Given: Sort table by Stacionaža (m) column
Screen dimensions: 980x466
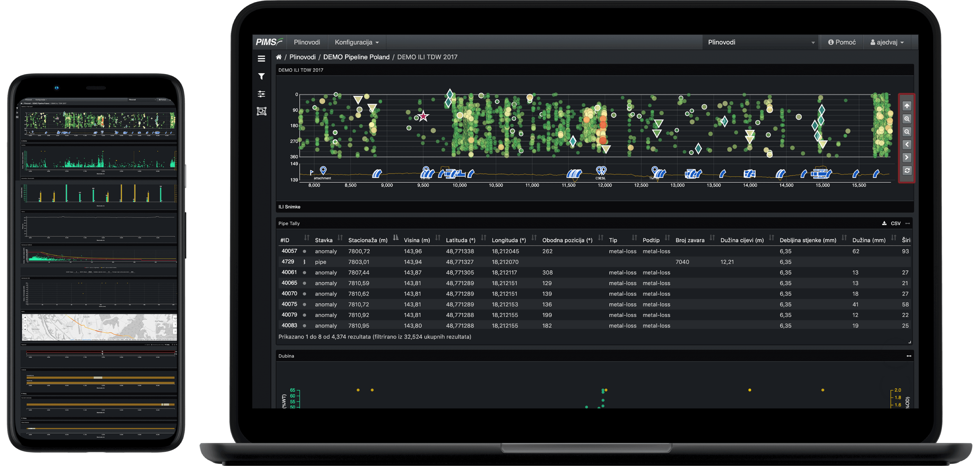Looking at the screenshot, I should tap(396, 238).
